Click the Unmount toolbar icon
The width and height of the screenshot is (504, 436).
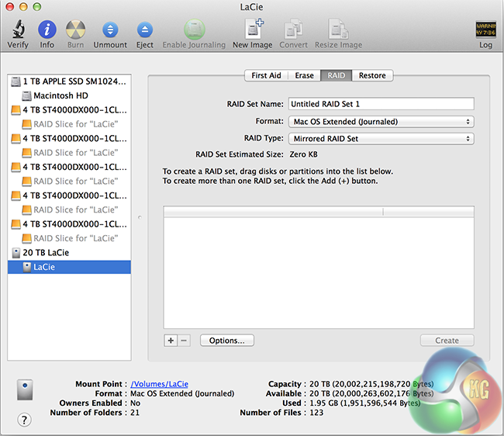point(109,30)
